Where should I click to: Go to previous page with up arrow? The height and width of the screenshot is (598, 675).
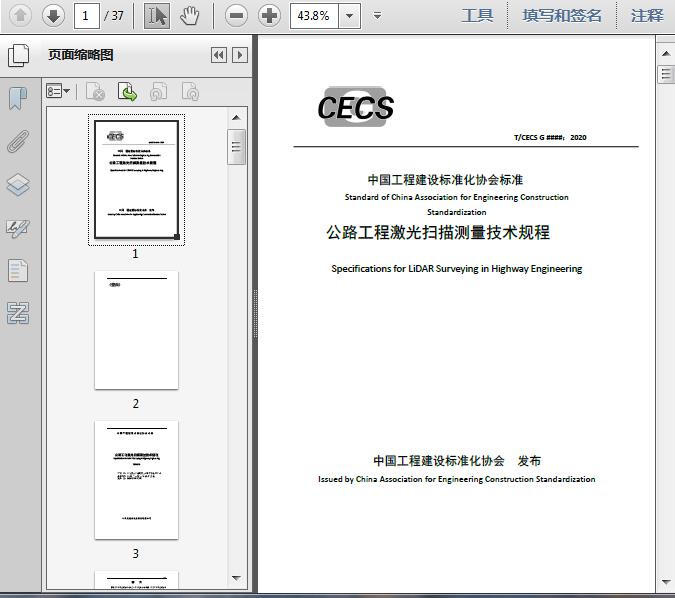[20, 15]
